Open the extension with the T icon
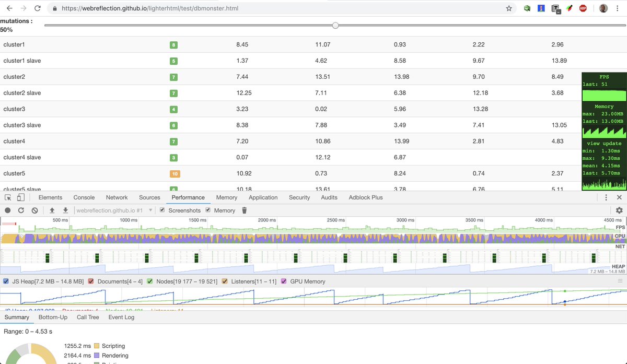The height and width of the screenshot is (364, 627). (x=556, y=9)
